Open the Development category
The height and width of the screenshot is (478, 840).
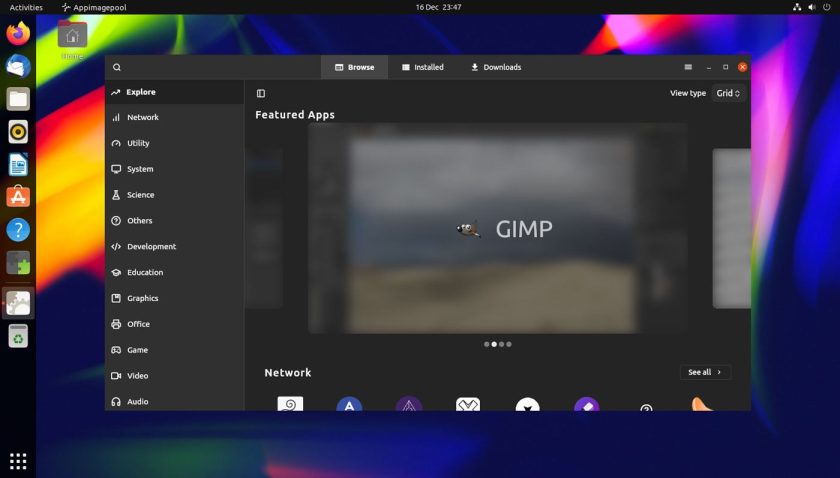(x=175, y=247)
